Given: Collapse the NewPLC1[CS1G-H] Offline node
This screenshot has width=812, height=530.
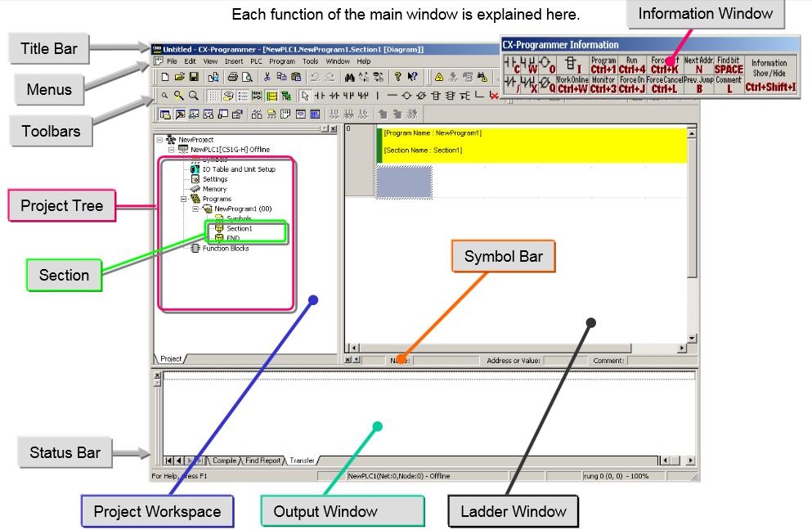Looking at the screenshot, I should pos(172,149).
